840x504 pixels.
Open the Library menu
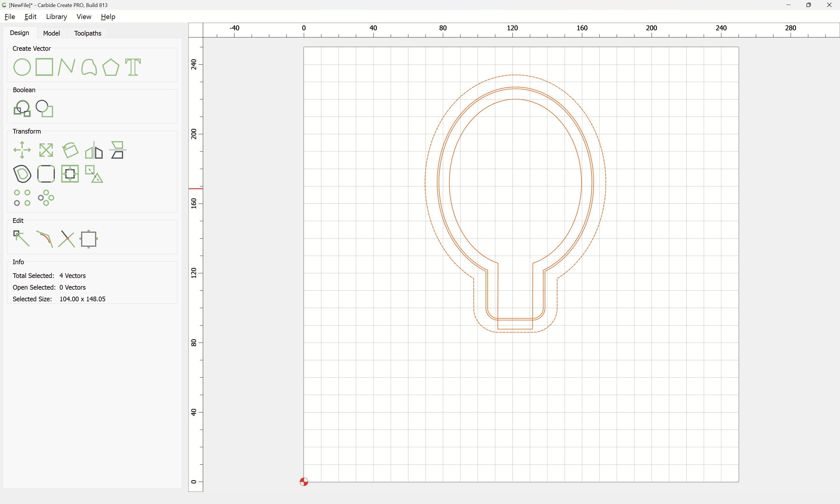[x=56, y=16]
